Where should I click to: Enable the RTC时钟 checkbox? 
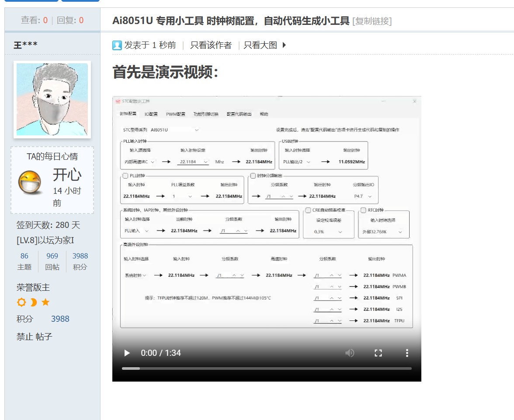point(363,210)
